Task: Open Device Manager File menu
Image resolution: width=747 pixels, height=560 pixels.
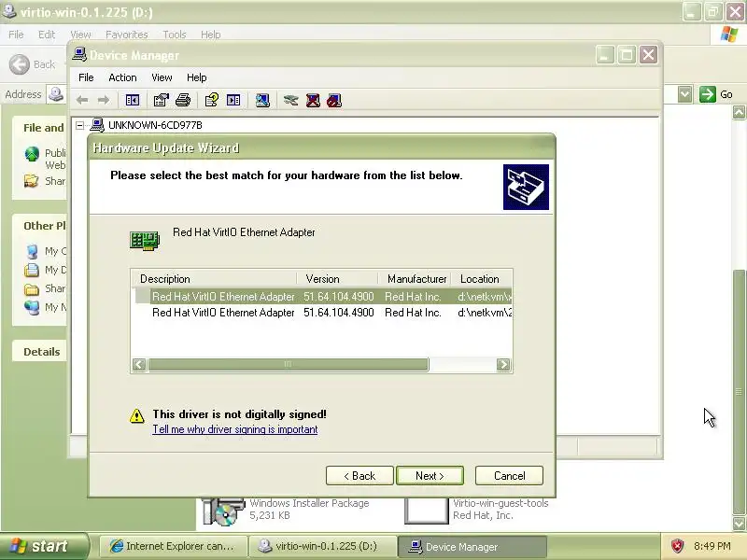Action: tap(86, 77)
